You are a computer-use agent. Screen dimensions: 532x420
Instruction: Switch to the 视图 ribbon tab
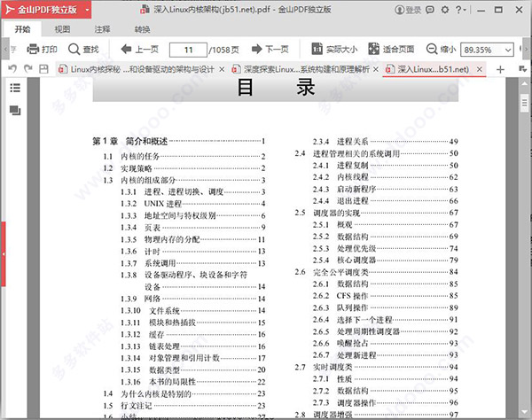point(62,29)
